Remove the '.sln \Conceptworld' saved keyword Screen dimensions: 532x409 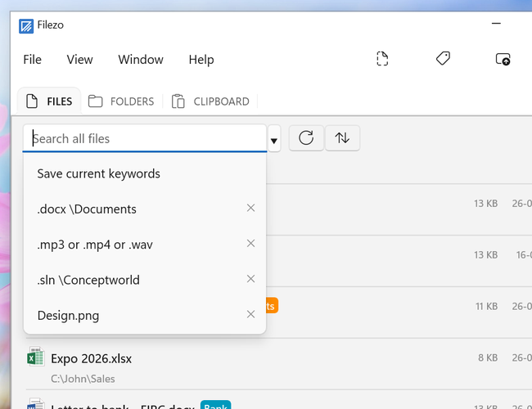coord(250,279)
